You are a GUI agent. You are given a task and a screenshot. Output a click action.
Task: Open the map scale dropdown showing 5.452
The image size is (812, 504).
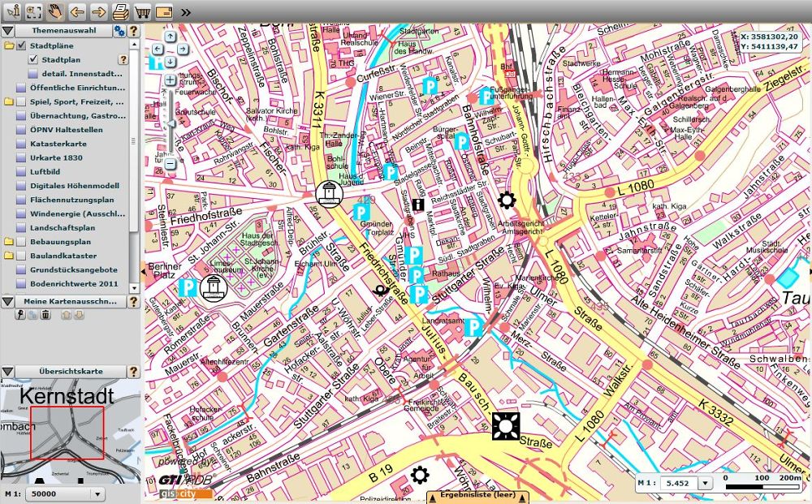[704, 484]
